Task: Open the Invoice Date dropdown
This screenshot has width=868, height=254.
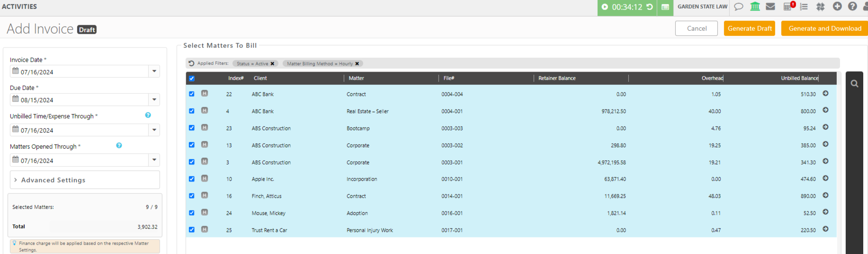Action: pyautogui.click(x=154, y=72)
